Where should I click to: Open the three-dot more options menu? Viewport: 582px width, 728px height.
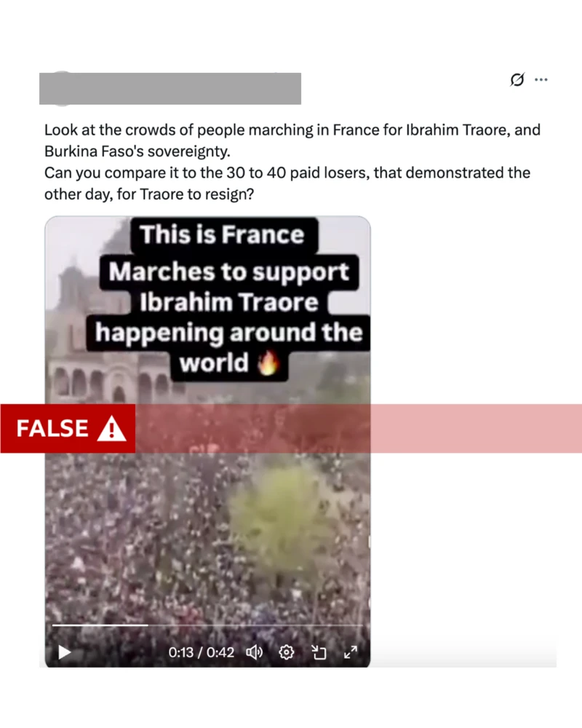(x=541, y=80)
